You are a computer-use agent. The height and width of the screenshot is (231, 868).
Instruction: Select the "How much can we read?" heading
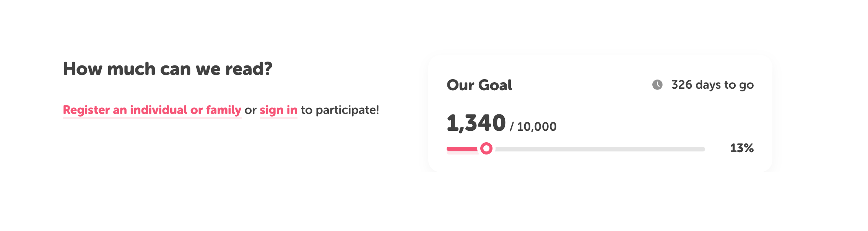pyautogui.click(x=167, y=69)
